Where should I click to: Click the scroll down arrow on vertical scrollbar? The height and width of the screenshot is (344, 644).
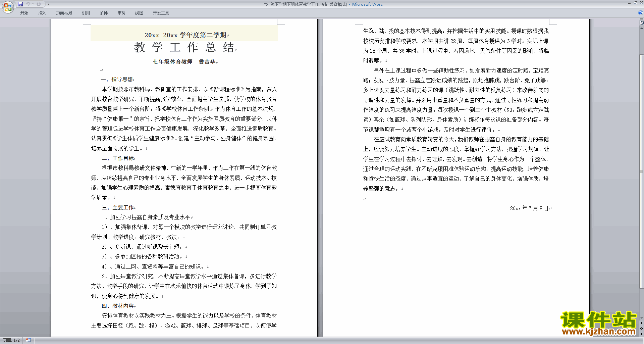641,318
